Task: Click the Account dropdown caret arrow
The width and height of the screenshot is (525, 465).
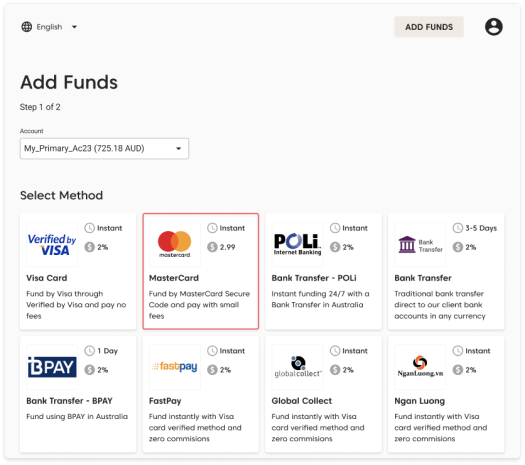Action: (x=178, y=149)
